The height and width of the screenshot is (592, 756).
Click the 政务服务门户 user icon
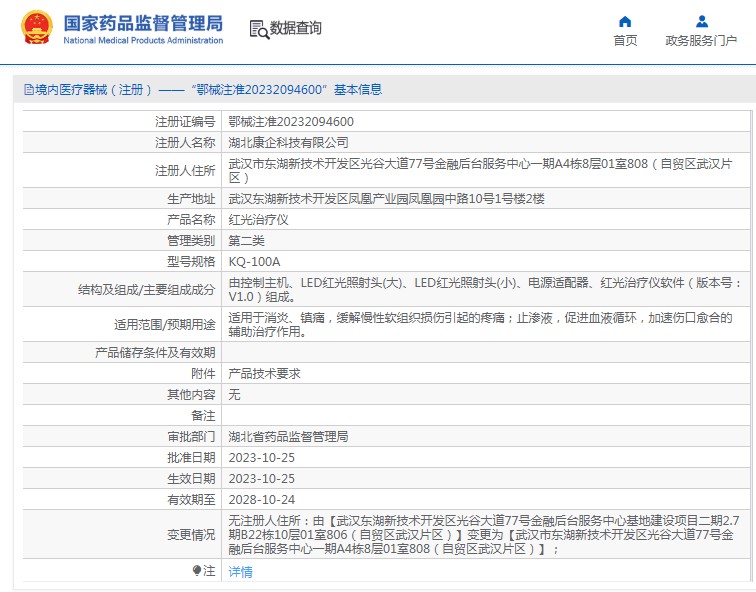tap(702, 22)
